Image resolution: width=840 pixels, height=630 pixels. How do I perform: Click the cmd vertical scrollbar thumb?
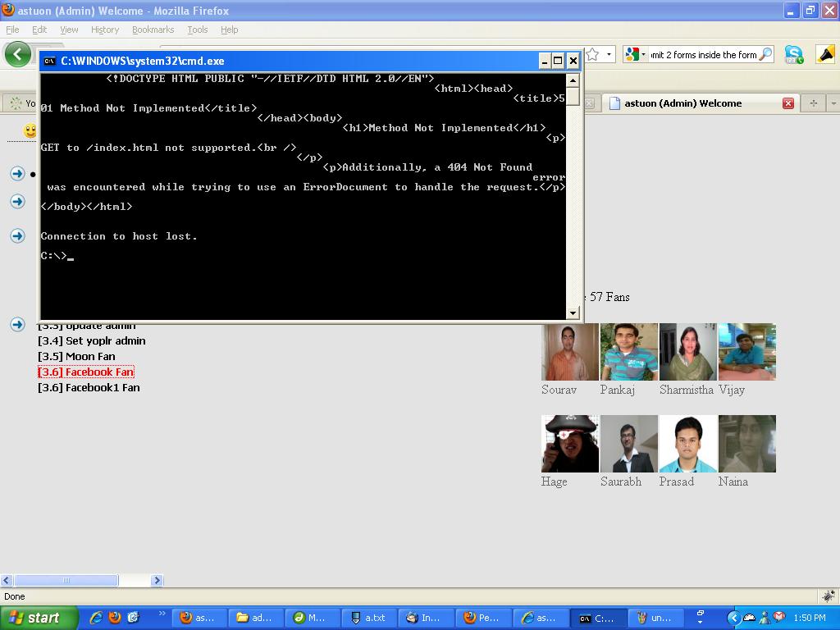click(573, 97)
